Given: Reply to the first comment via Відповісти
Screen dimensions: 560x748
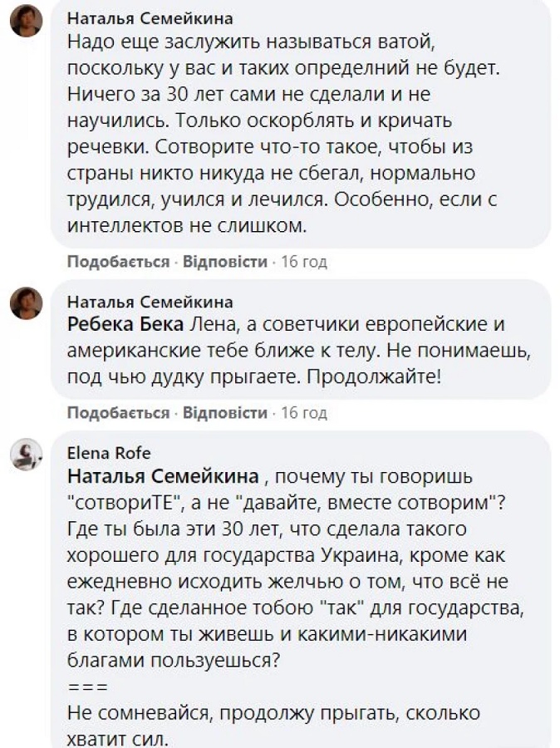Looking at the screenshot, I should tap(225, 262).
